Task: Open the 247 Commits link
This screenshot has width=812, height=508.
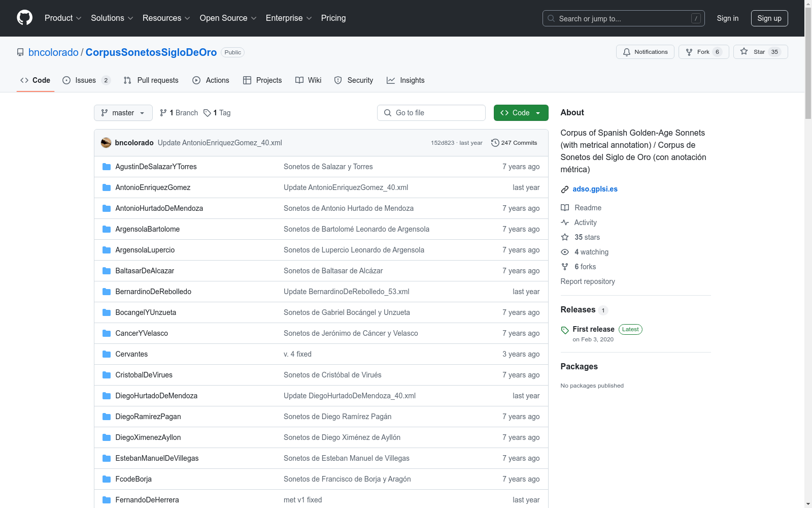Action: coord(514,143)
